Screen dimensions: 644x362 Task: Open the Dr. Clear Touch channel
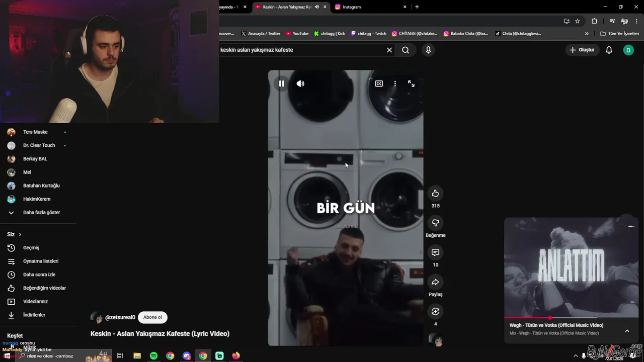(x=39, y=145)
